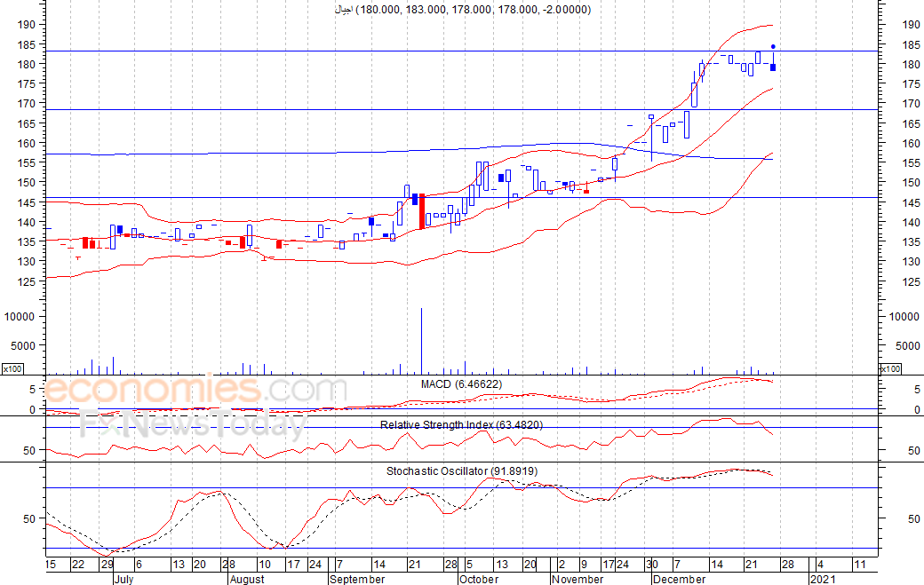Click the July month label on time axis
The image size is (924, 585).
[x=123, y=579]
